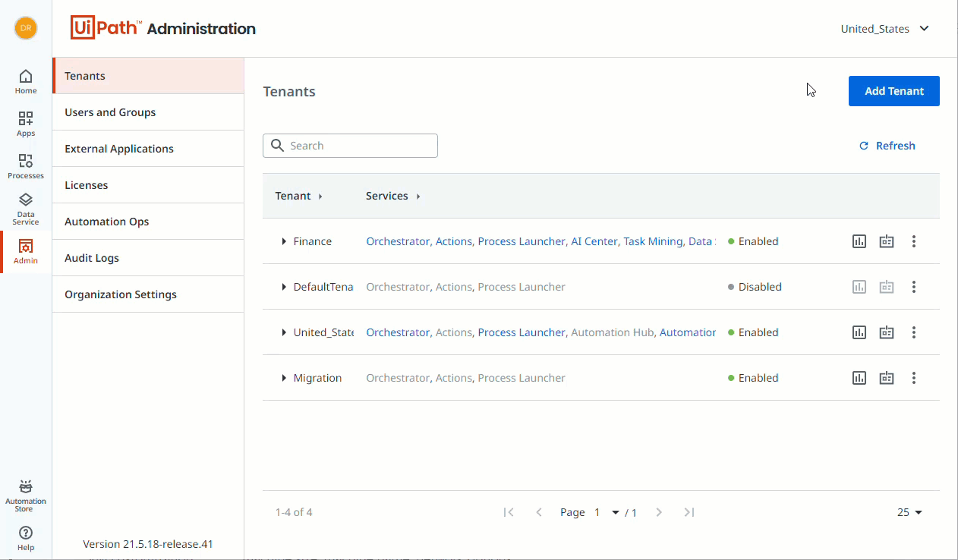Open the three-dot menu for Migration tenant
Screen dimensions: 958x560
914,378
